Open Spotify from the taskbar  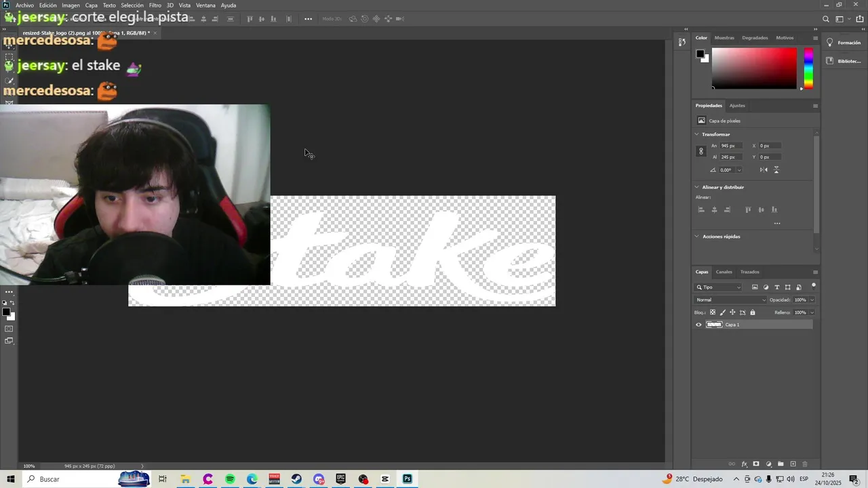pyautogui.click(x=230, y=479)
